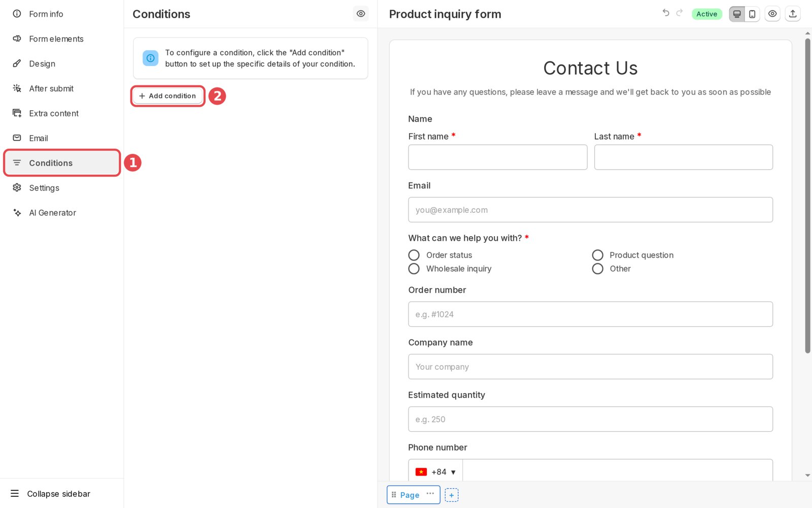
Task: Preview the form with eye icon
Action: coord(772,14)
